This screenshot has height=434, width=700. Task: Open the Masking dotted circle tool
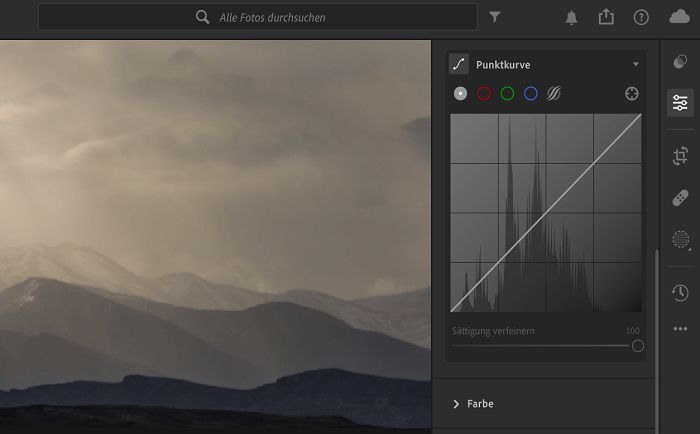(680, 240)
